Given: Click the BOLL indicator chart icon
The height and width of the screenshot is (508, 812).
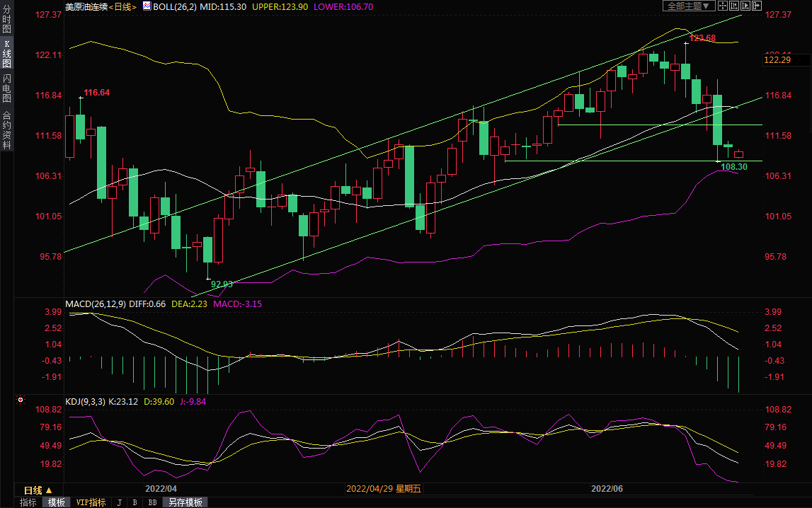Looking at the screenshot, I should pos(147,6).
